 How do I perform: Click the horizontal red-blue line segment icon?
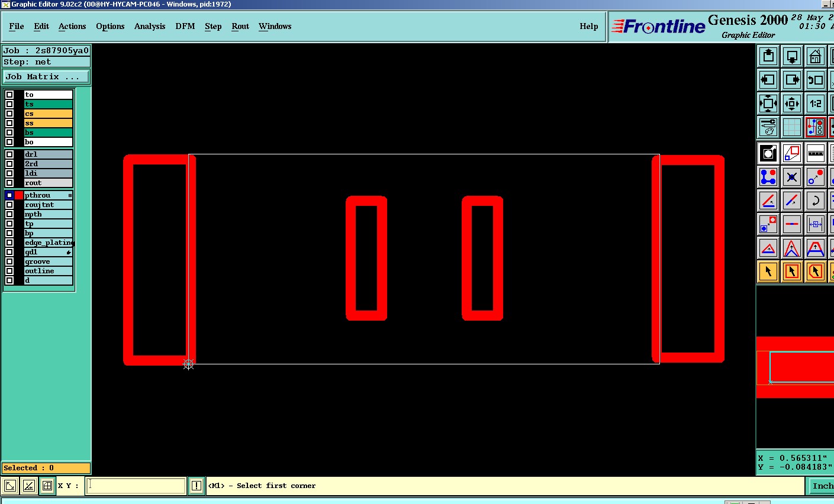pyautogui.click(x=792, y=224)
